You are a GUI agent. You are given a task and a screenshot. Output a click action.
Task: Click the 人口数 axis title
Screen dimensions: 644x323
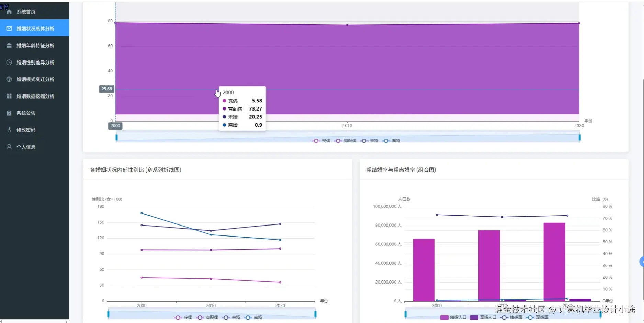pos(404,199)
